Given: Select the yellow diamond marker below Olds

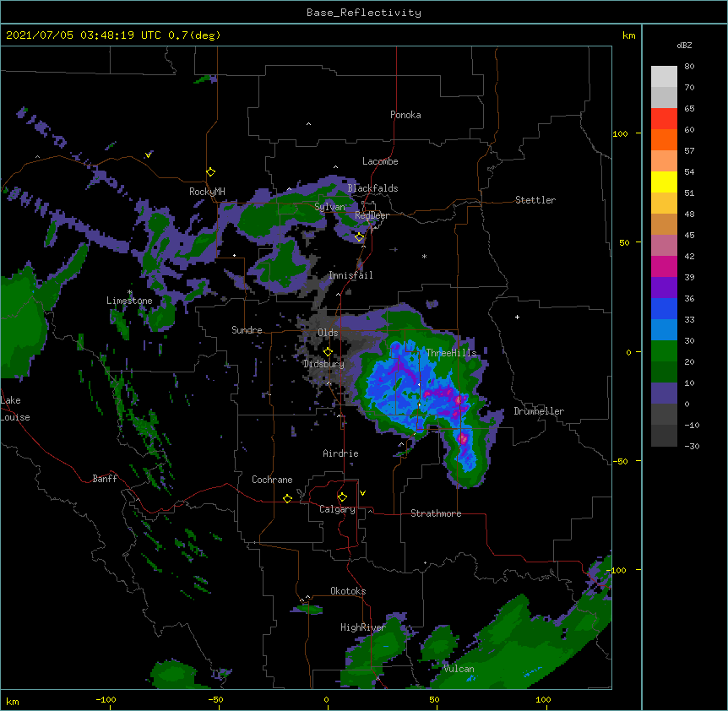Looking at the screenshot, I should pyautogui.click(x=328, y=352).
